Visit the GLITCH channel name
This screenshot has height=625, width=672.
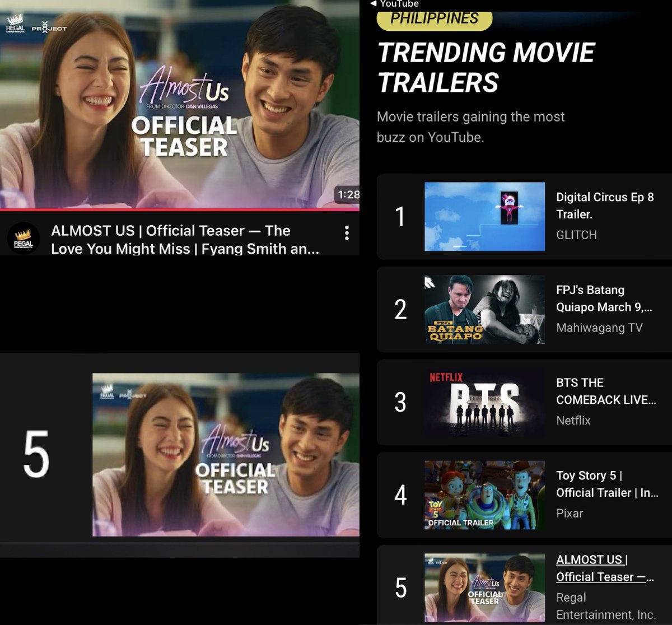576,235
